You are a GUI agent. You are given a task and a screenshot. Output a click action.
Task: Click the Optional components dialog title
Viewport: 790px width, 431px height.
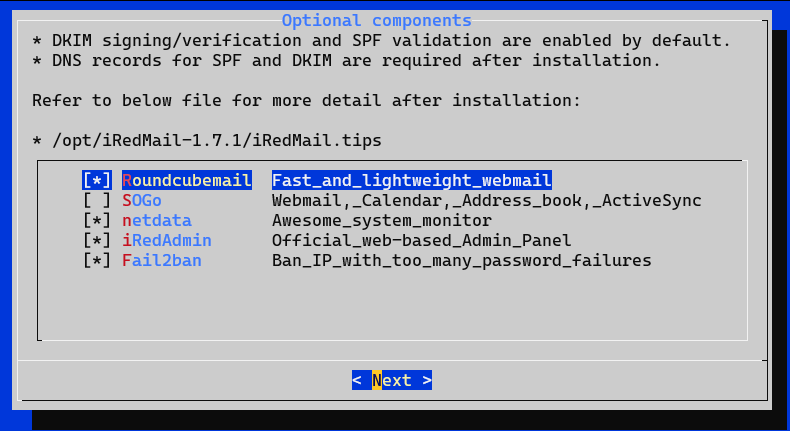tap(376, 21)
